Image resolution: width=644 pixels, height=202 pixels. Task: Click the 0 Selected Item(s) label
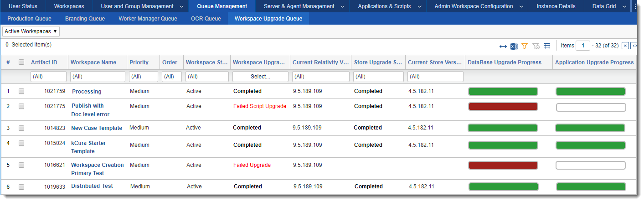(x=28, y=45)
